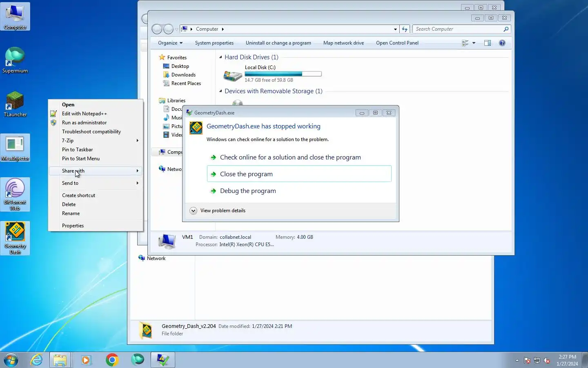The width and height of the screenshot is (588, 368).
Task: Click Close the program
Action: tap(299, 174)
